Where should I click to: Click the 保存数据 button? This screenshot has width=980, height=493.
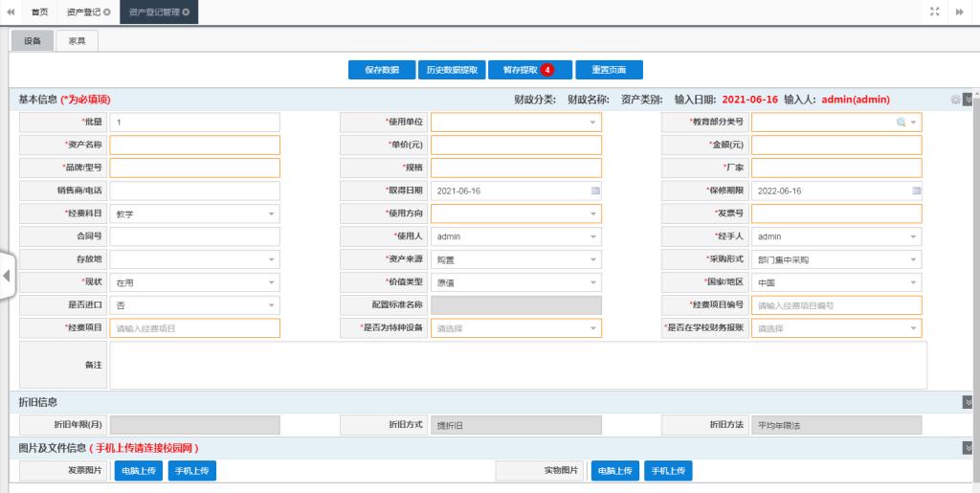click(x=381, y=70)
